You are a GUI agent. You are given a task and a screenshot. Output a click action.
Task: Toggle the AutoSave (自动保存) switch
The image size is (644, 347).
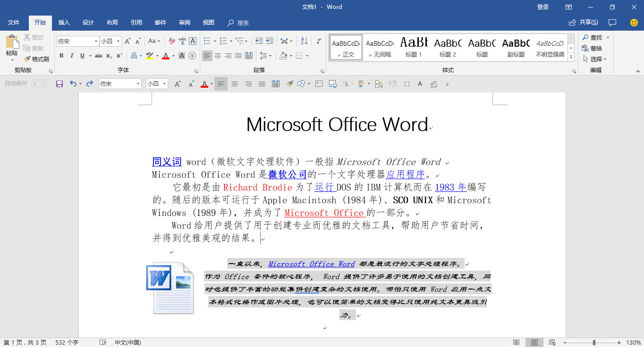[40, 83]
